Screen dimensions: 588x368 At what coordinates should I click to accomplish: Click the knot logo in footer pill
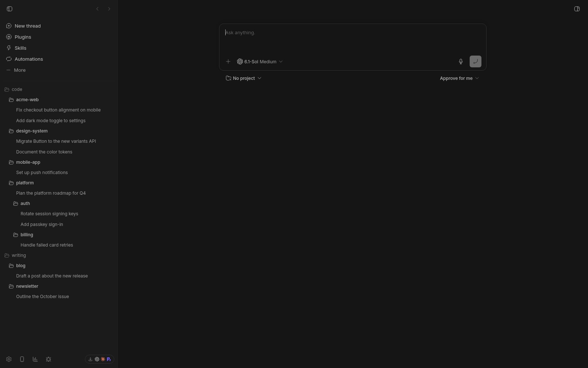coord(97,359)
